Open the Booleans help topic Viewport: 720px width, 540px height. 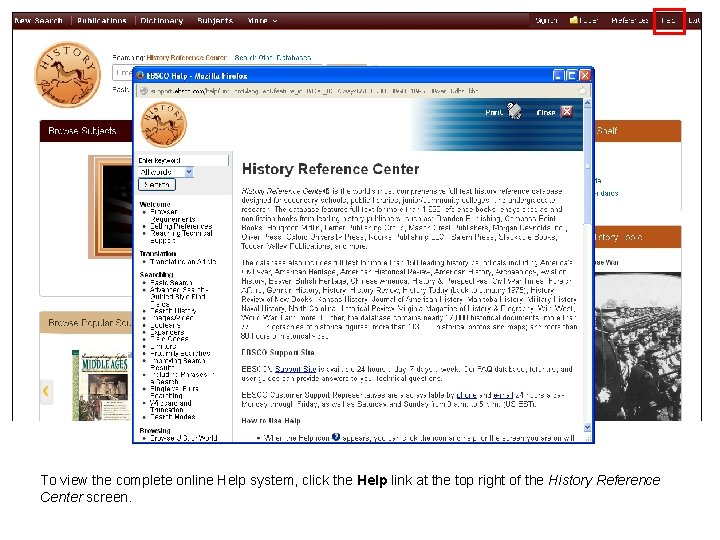click(165, 325)
